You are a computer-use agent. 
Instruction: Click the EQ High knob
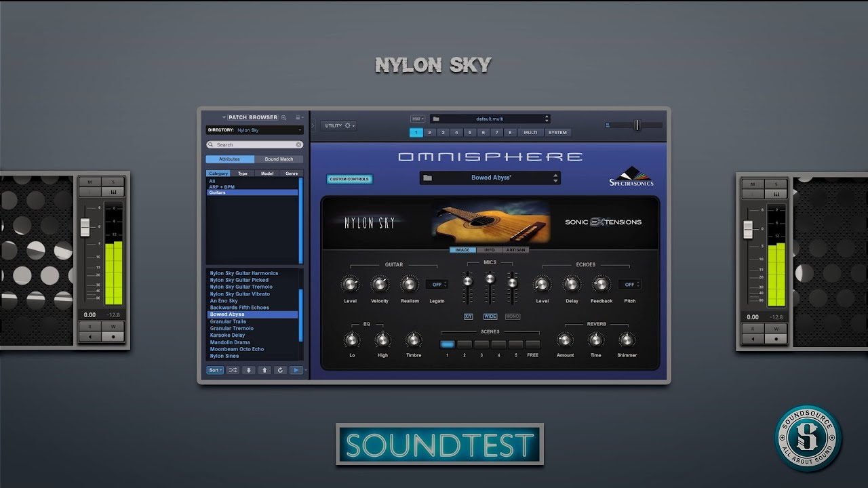coord(382,340)
